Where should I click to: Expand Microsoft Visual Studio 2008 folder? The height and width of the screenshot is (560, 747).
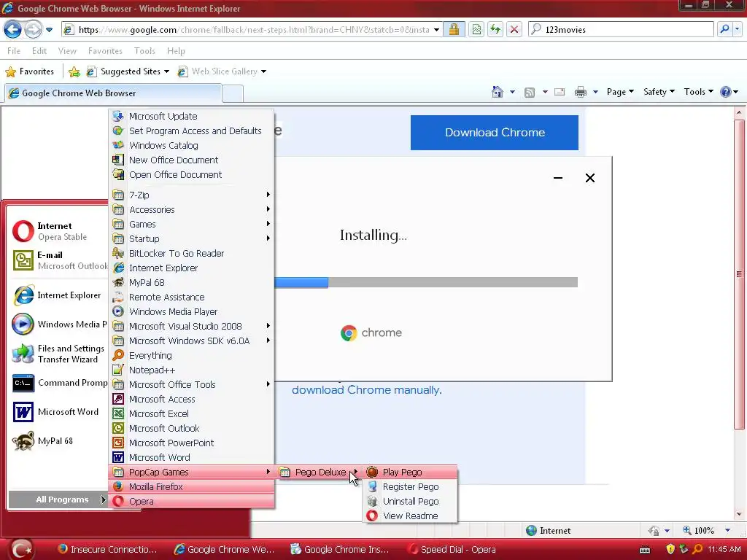(192, 326)
